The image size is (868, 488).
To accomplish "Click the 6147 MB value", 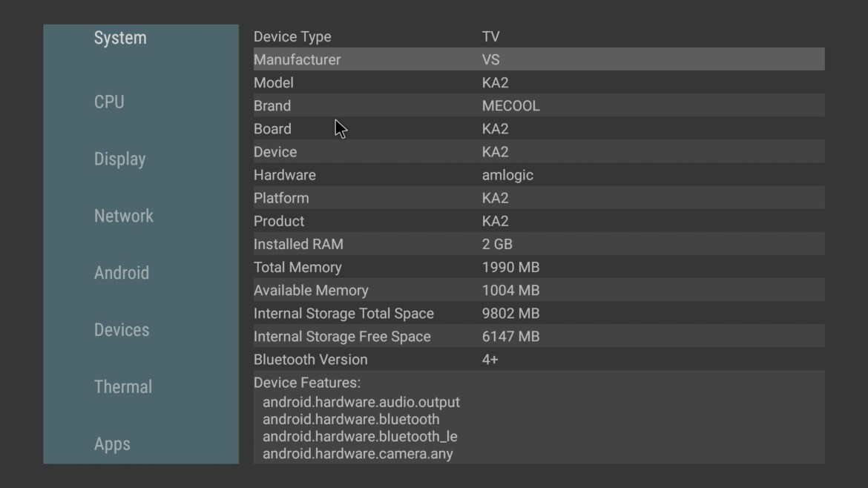I will (510, 337).
